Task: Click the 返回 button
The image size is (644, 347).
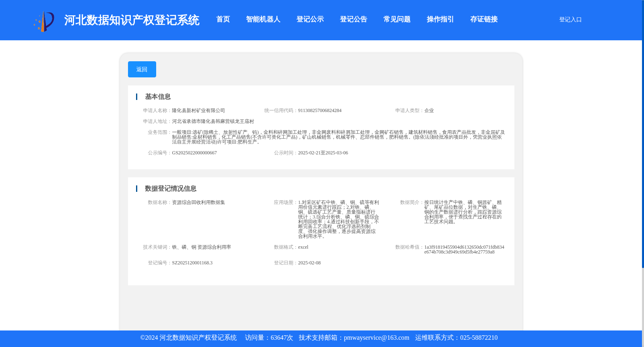Action: click(142, 69)
